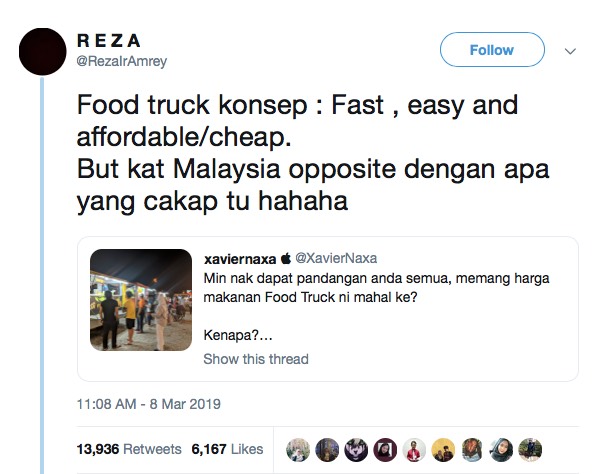
Task: Follow the REZA account
Action: [x=492, y=50]
